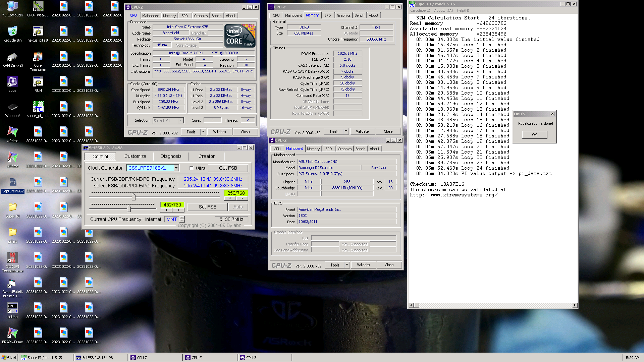Open the My Computer desktop icon
This screenshot has width=644, height=362.
point(12,9)
